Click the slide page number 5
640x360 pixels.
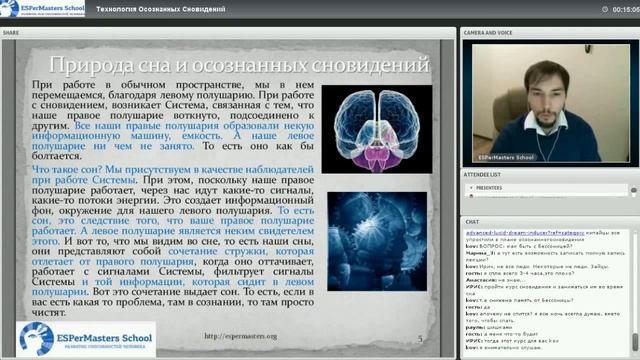420,338
